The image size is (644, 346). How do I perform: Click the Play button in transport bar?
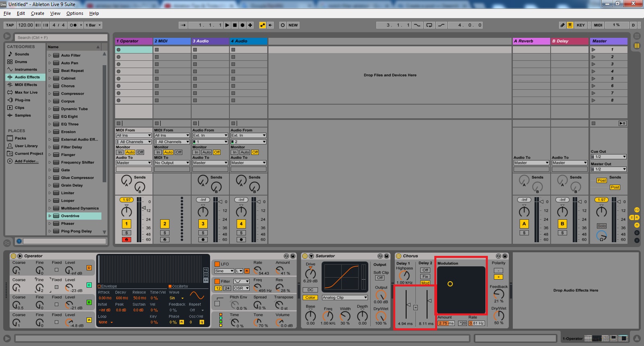[227, 25]
